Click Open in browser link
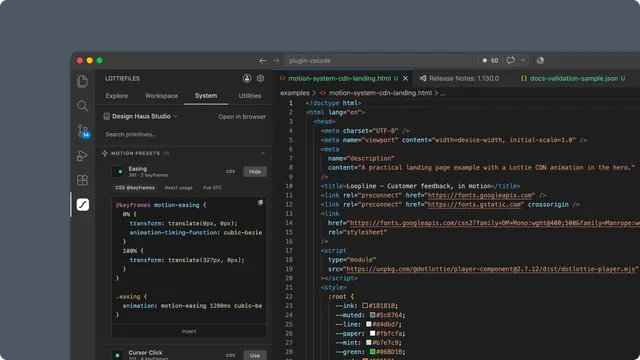The width and height of the screenshot is (640, 360). (242, 117)
